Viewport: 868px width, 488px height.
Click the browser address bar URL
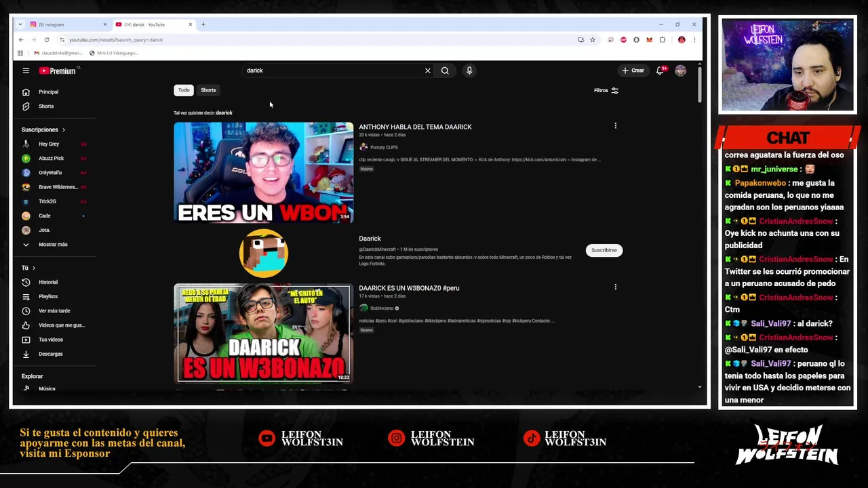point(116,40)
